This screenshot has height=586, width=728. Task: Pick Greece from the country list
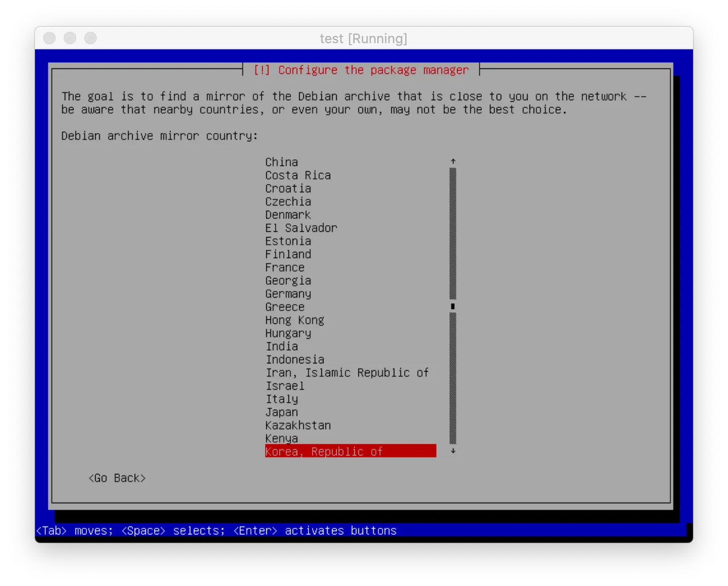(x=285, y=307)
